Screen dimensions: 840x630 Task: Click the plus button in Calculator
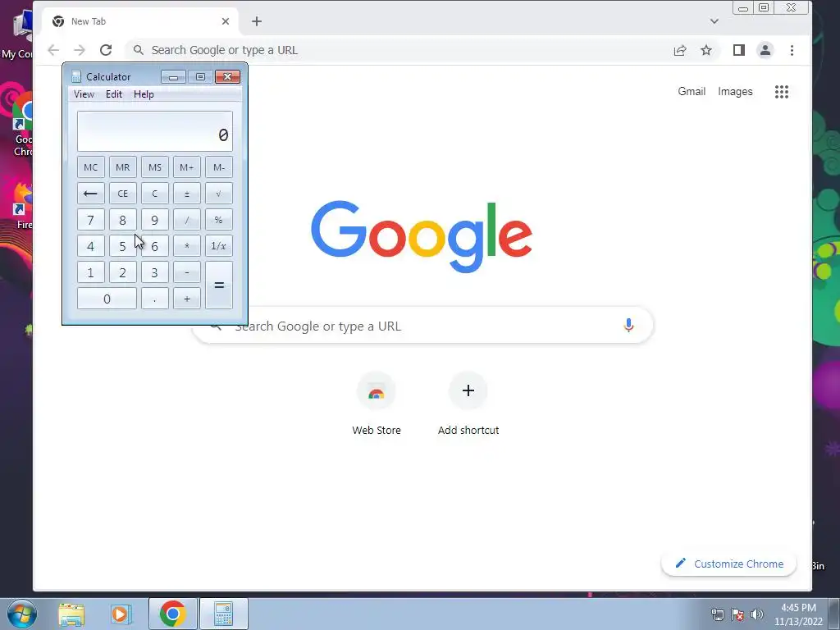pyautogui.click(x=186, y=299)
